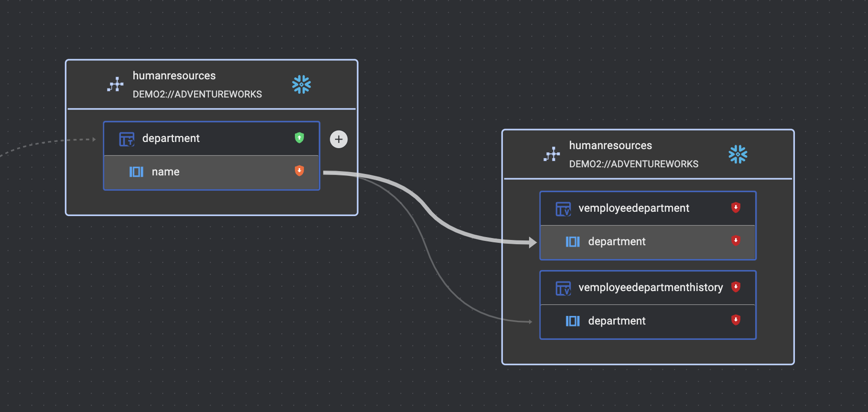Click the column icon beside name
Screen dimensions: 868x412
click(136, 172)
